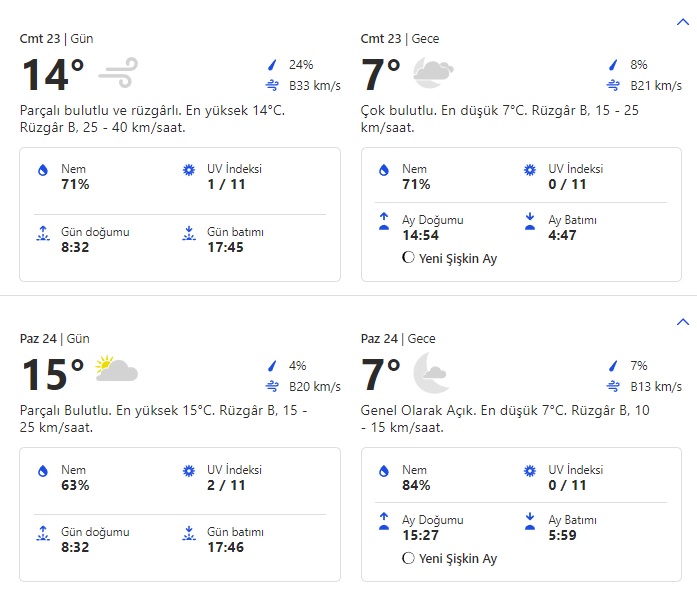Screen dimensions: 697x593
Task: Click the sunset icon beside Gün batımı 17:45
Action: click(x=189, y=234)
